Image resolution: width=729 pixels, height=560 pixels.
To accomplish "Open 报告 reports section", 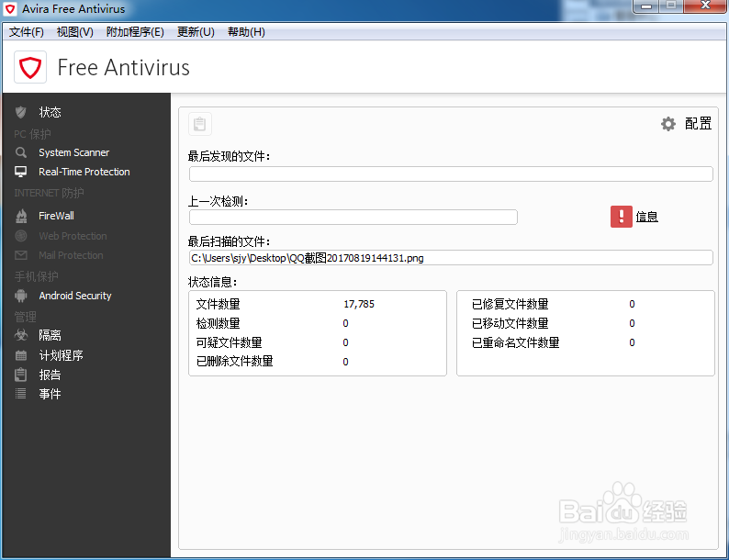I will 50,375.
